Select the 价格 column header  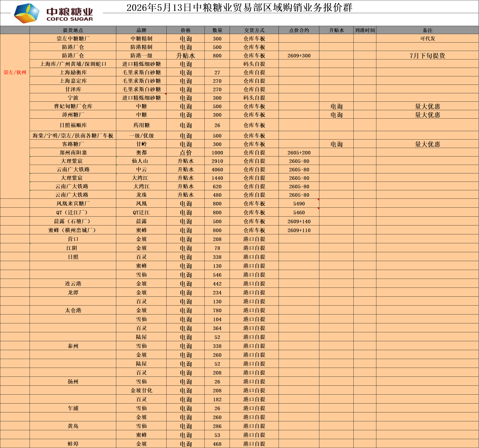[185, 30]
